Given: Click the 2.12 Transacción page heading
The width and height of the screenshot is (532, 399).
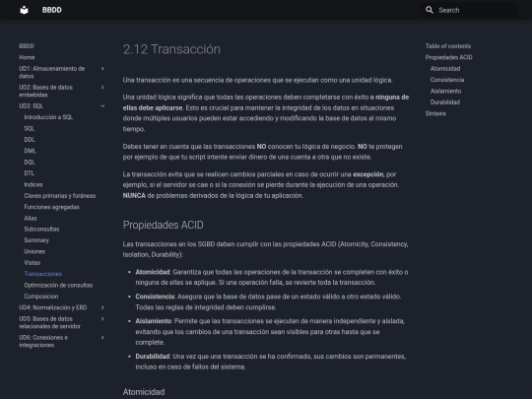Looking at the screenshot, I should point(171,49).
